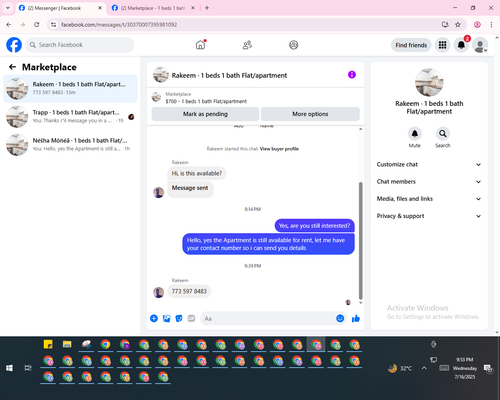Mute the conversation using bell icon
Image resolution: width=500 pixels, height=400 pixels.
pyautogui.click(x=415, y=134)
